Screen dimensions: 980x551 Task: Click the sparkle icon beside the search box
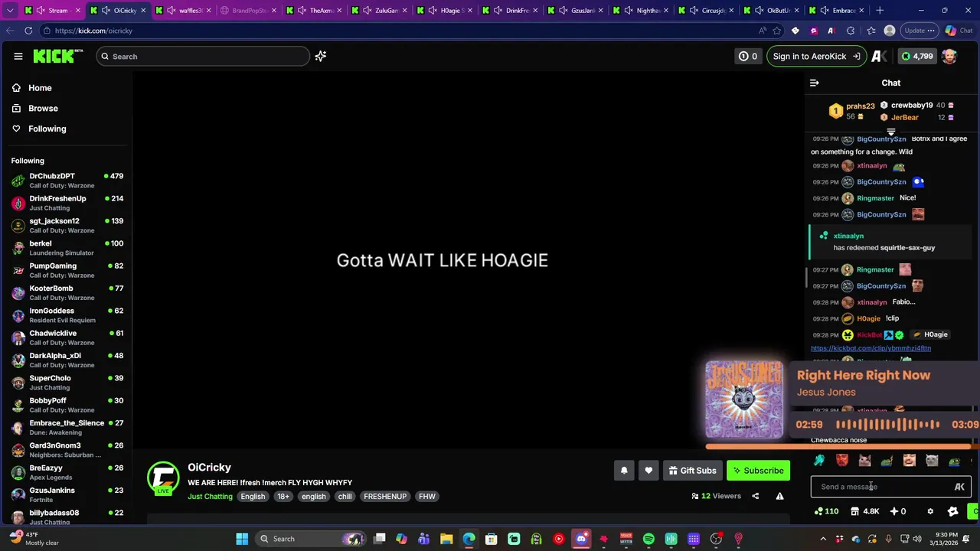321,56
